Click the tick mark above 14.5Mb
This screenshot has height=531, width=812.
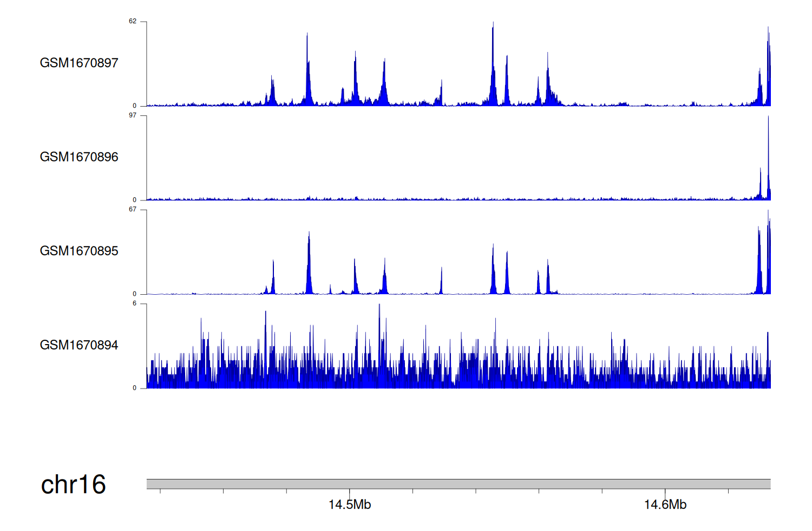click(x=350, y=491)
